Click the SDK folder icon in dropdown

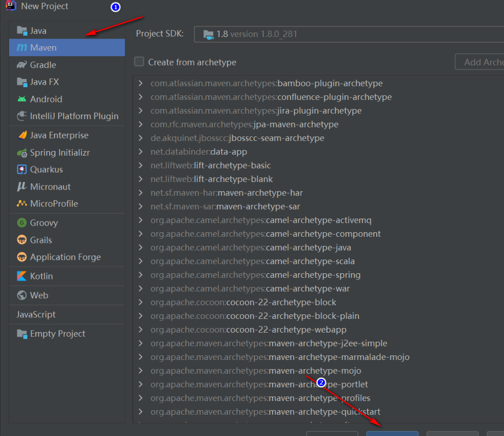pyautogui.click(x=208, y=34)
